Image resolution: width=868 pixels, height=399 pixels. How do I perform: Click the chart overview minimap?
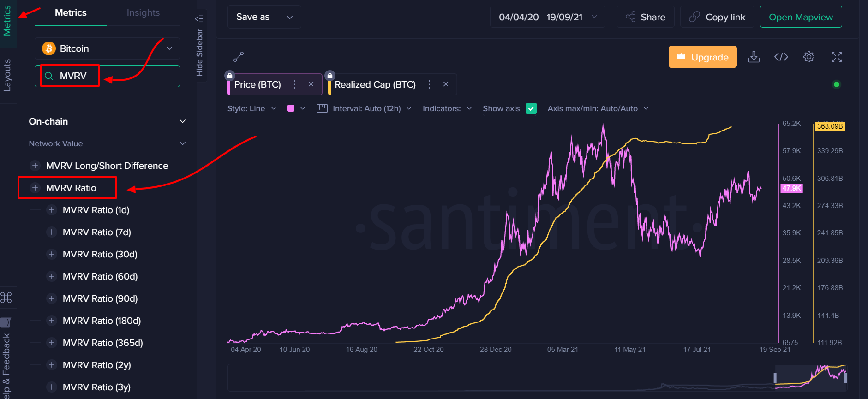click(538, 378)
